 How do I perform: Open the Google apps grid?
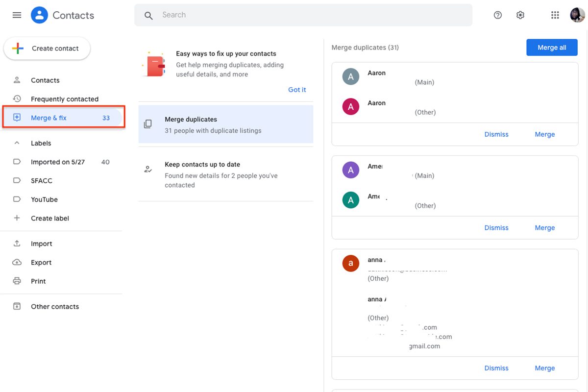(555, 15)
